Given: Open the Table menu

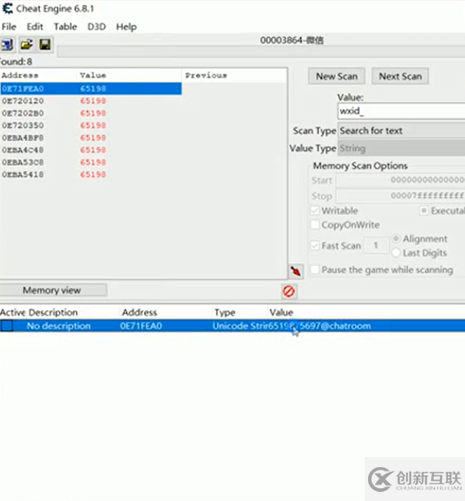Looking at the screenshot, I should click(65, 27).
